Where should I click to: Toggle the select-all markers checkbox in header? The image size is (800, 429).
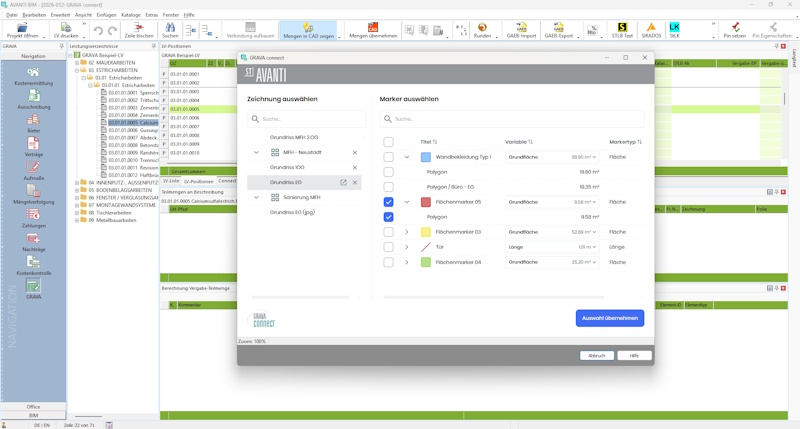point(388,142)
